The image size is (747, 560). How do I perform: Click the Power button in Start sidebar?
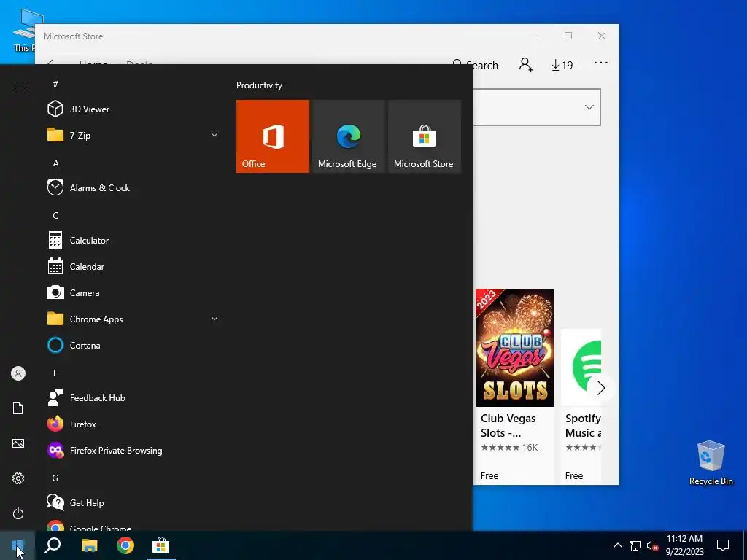click(x=18, y=513)
